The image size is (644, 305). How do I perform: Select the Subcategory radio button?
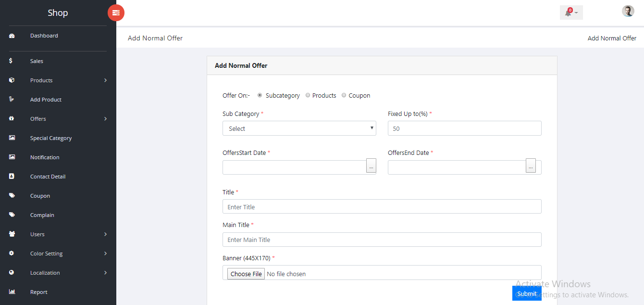260,95
